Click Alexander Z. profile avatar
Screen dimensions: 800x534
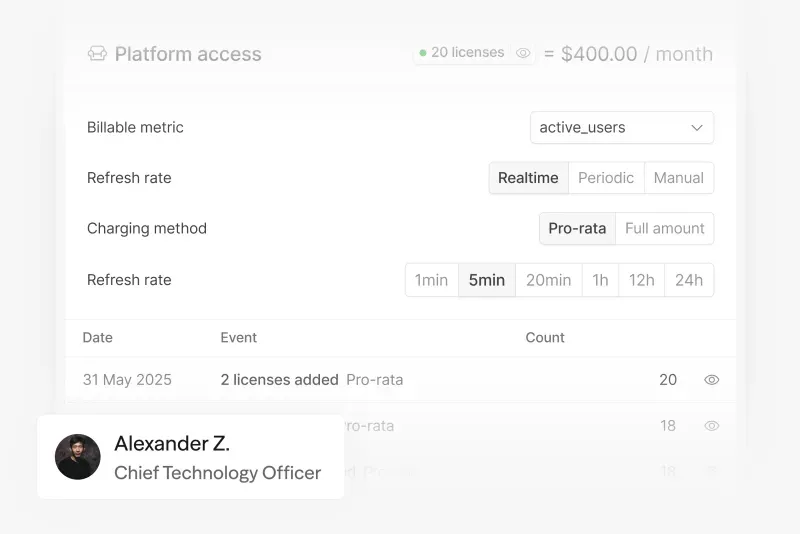[x=78, y=457]
